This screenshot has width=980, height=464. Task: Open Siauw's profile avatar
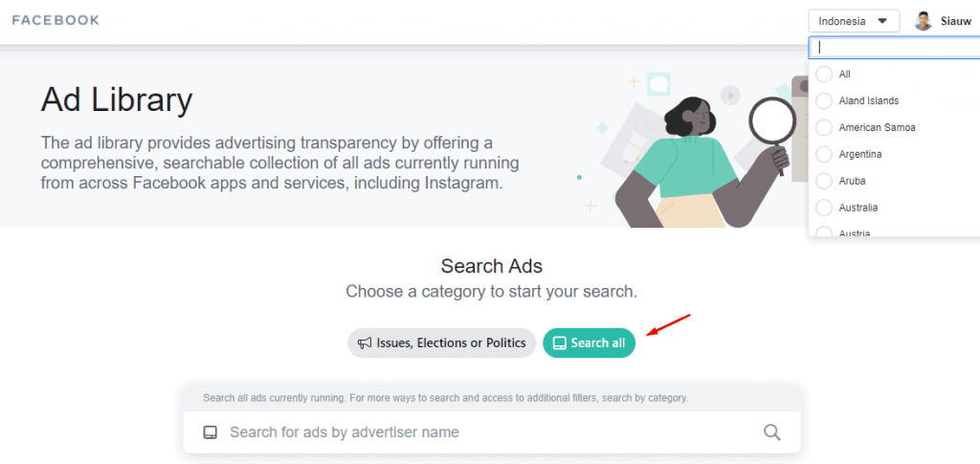(923, 21)
